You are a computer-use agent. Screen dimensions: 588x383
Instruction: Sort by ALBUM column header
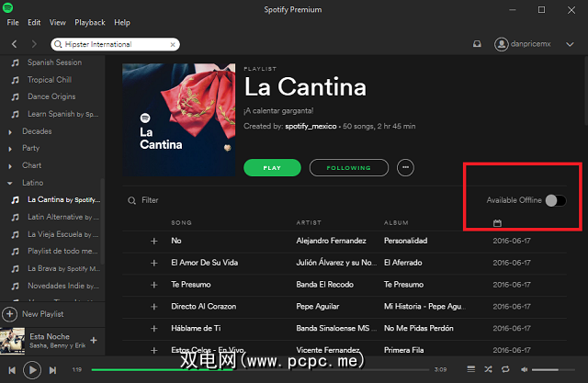(396, 222)
